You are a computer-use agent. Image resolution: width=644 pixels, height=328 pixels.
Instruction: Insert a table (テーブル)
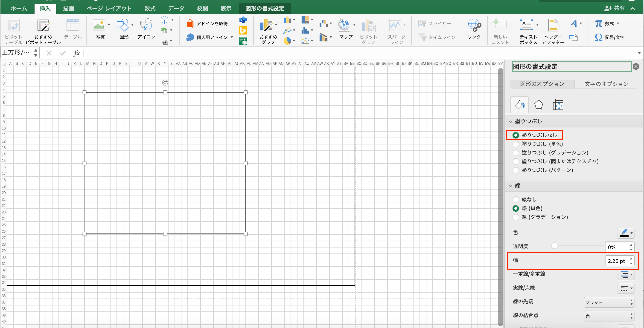tap(73, 29)
